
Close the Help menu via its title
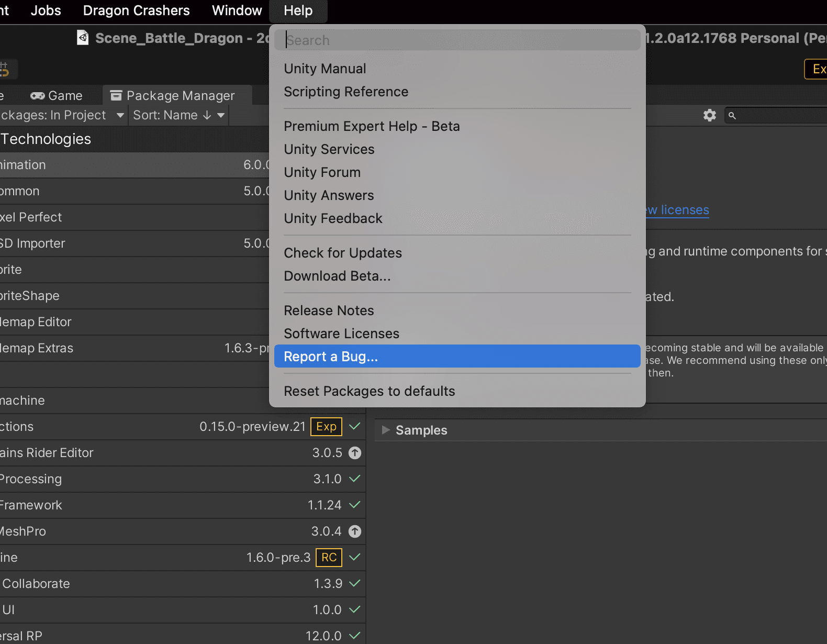click(x=298, y=10)
